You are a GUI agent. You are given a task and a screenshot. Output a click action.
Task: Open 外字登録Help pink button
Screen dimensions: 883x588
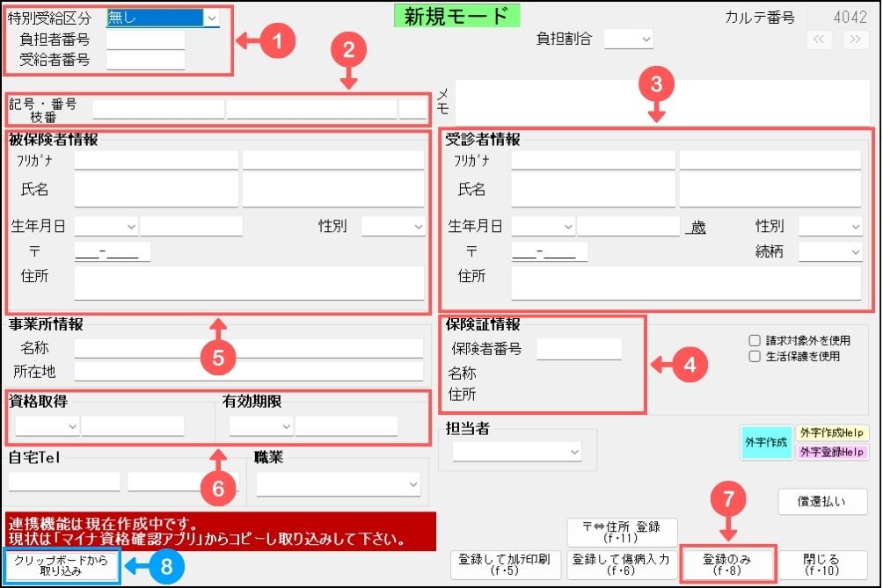(831, 453)
